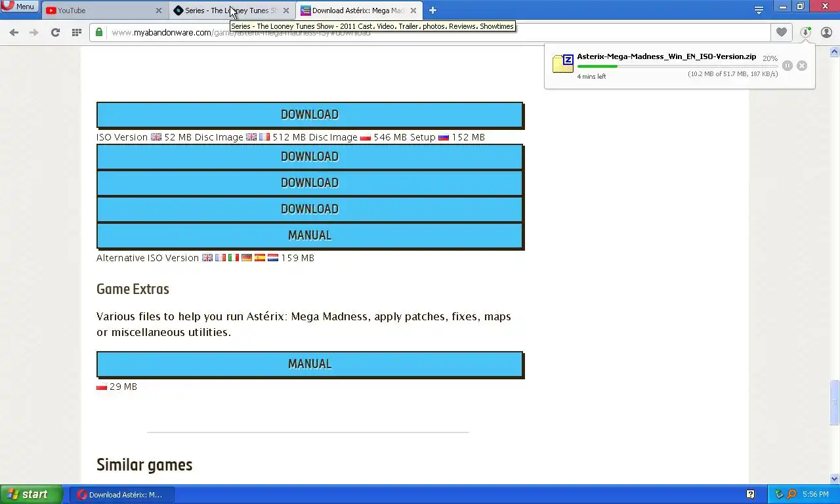Image resolution: width=840 pixels, height=504 pixels.
Task: Click the 5:56 PM clock
Action: click(816, 495)
